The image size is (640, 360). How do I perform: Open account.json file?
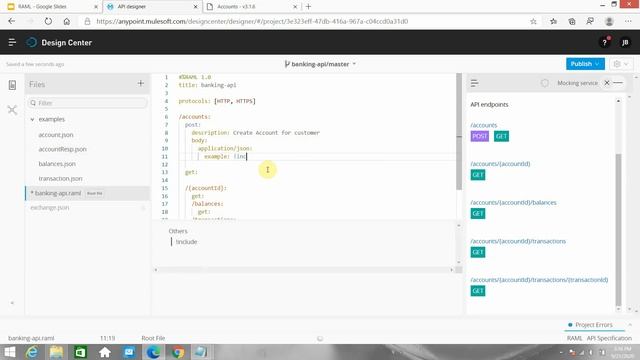point(56,135)
